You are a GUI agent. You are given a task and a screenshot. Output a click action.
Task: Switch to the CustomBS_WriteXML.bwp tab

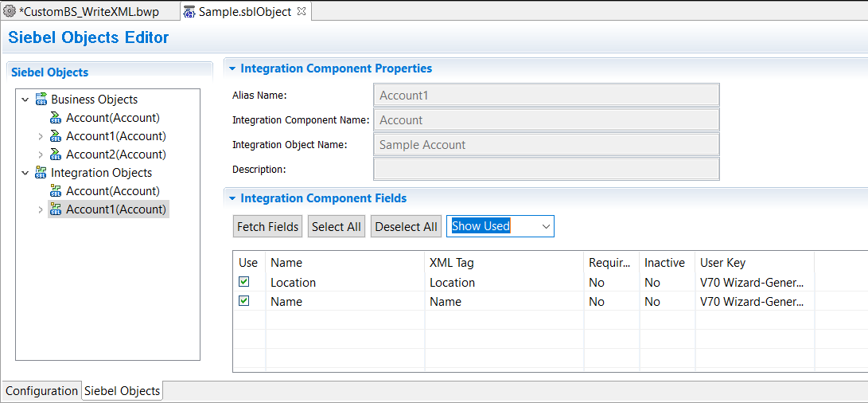(88, 11)
